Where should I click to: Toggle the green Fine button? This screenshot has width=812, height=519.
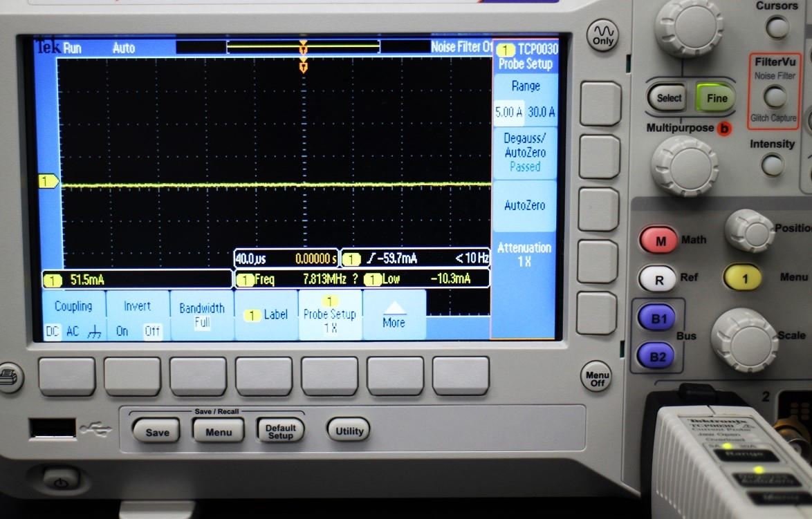[x=716, y=98]
